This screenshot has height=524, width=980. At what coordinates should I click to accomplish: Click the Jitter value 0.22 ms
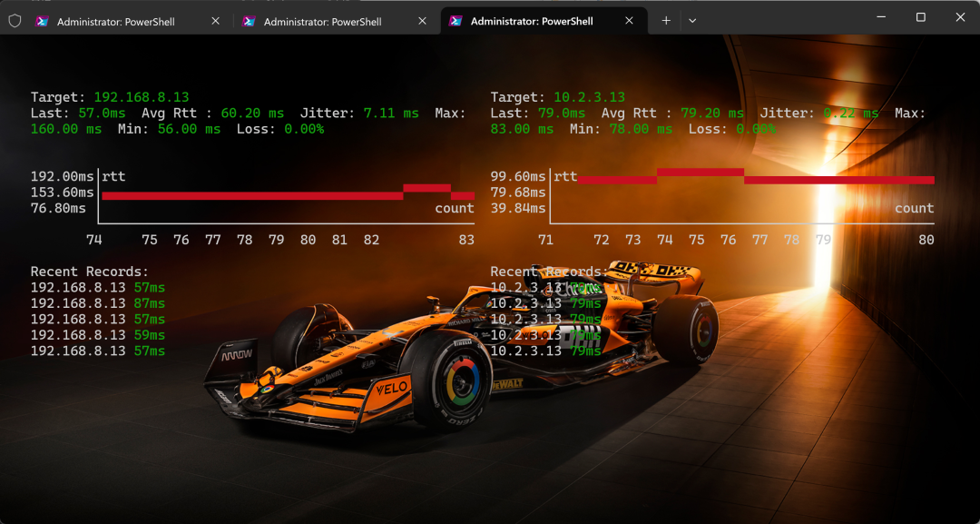pos(850,114)
